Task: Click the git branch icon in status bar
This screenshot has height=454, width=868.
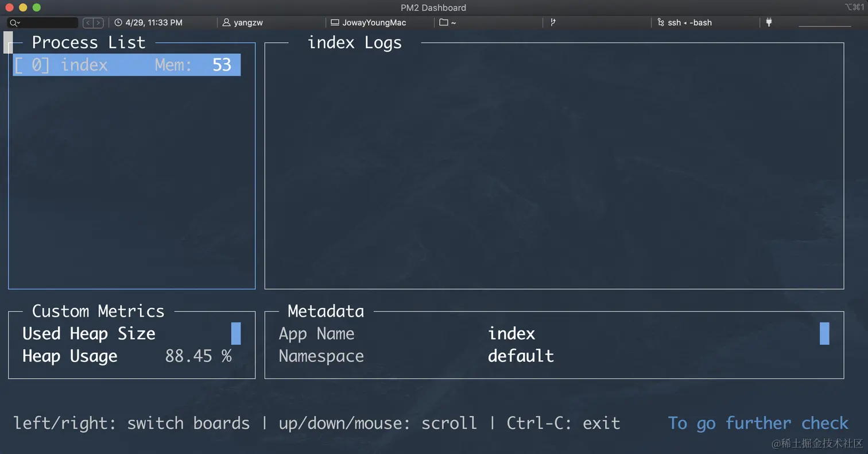Action: 553,23
